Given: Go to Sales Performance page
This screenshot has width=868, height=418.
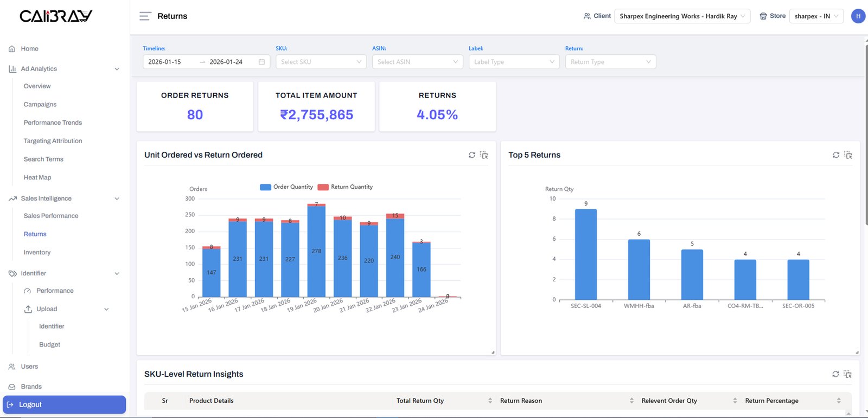Looking at the screenshot, I should pyautogui.click(x=51, y=216).
